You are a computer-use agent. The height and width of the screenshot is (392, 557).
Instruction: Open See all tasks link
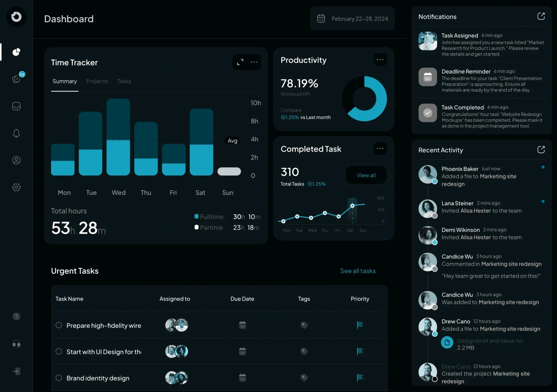(x=358, y=271)
